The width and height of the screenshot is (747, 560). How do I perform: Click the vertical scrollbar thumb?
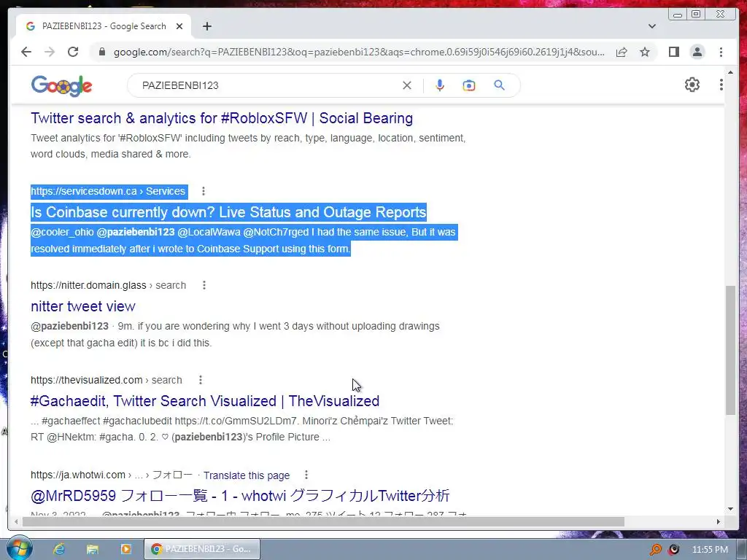pos(730,350)
